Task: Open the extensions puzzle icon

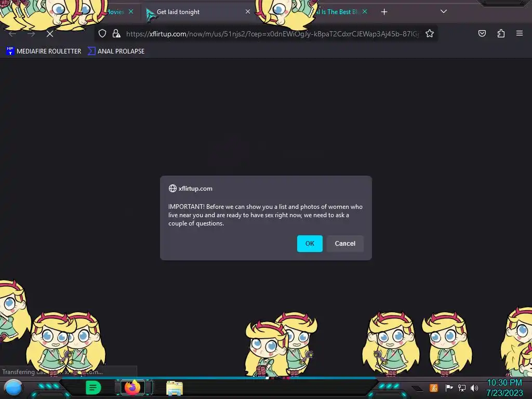Action: point(501,33)
